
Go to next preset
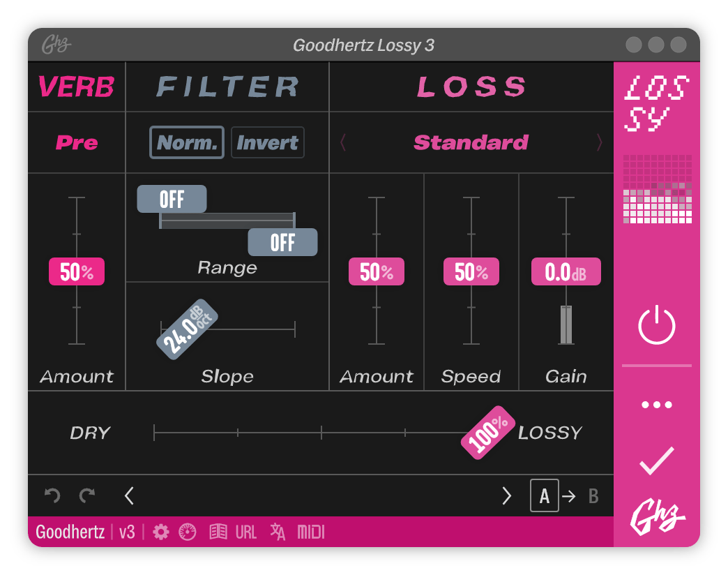coord(506,495)
